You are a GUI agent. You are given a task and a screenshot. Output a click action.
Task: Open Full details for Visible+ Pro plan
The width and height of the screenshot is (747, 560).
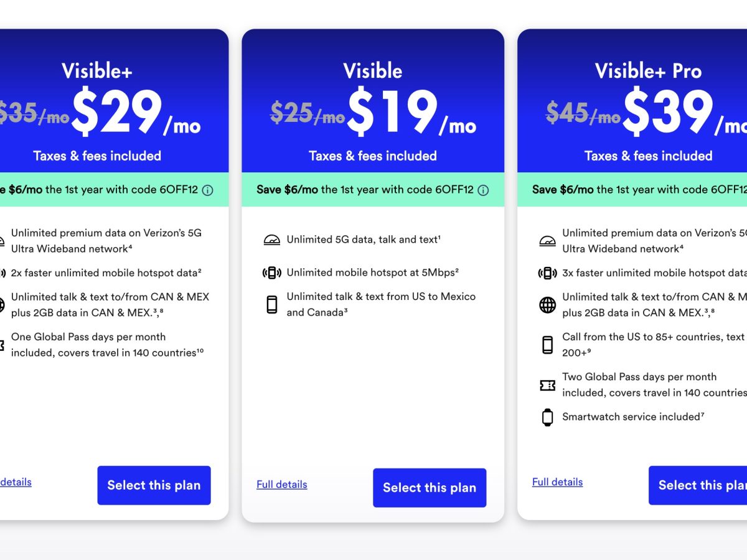click(x=557, y=482)
